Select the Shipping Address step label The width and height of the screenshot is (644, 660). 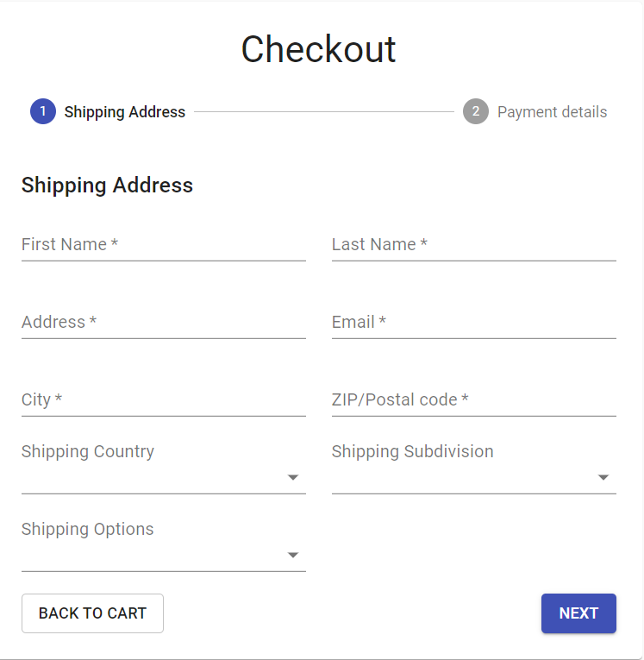[124, 112]
